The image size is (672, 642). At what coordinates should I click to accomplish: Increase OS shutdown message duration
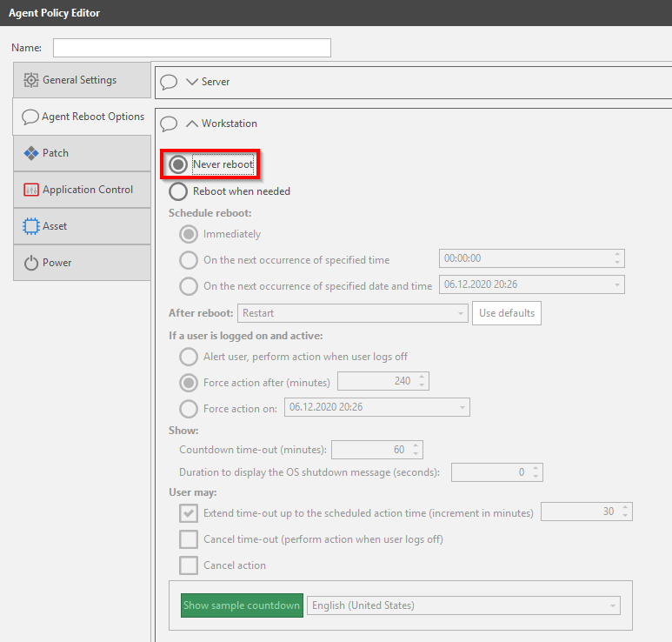pyautogui.click(x=536, y=468)
